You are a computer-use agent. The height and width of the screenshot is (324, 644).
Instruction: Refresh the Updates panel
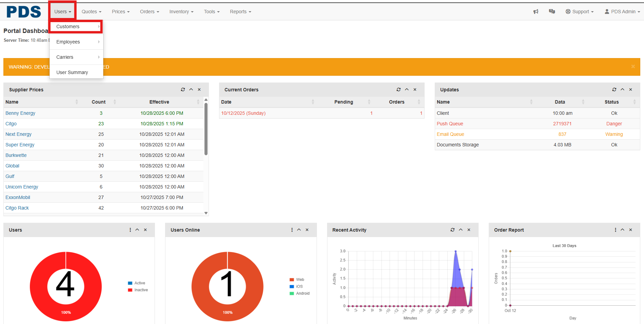pos(614,90)
